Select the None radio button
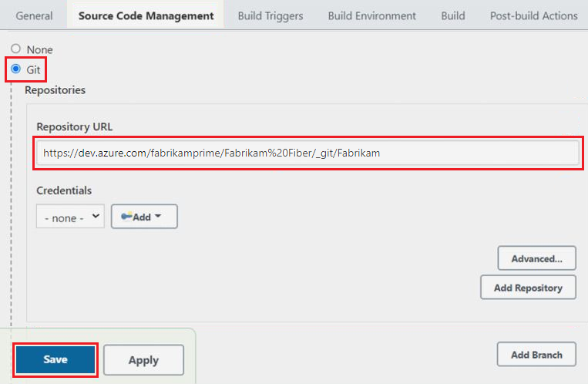 pyautogui.click(x=15, y=49)
